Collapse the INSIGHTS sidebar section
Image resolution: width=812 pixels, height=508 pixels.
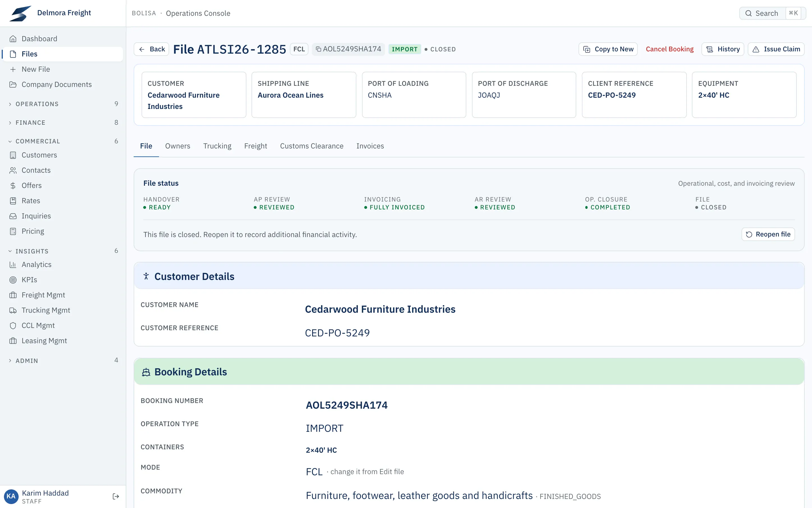point(63,251)
